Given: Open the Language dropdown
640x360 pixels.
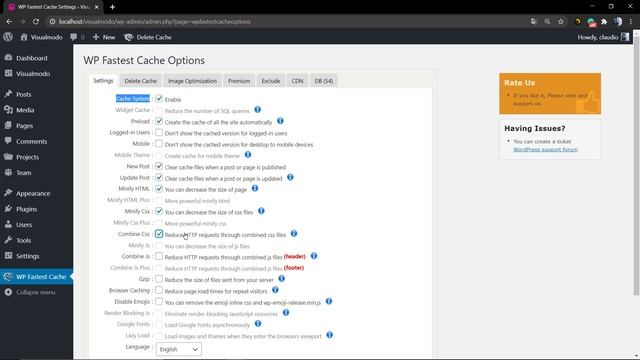Looking at the screenshot, I should [179, 349].
